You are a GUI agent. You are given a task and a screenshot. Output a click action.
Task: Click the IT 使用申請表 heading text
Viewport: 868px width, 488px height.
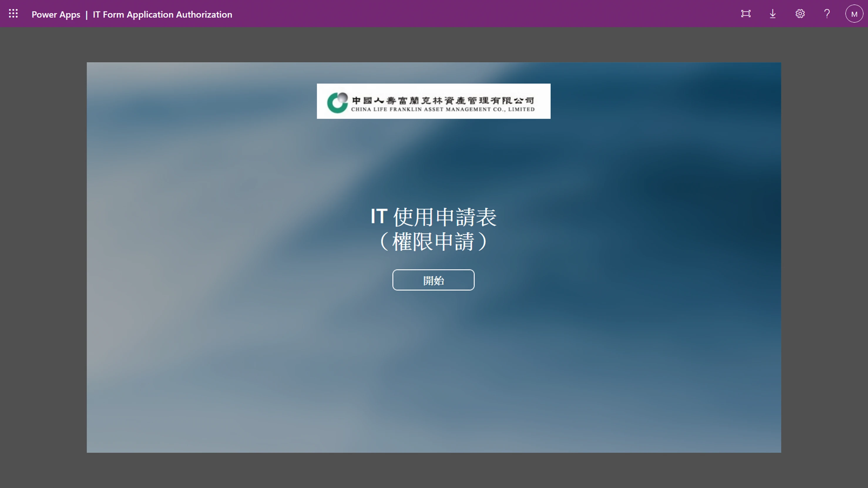pyautogui.click(x=433, y=217)
